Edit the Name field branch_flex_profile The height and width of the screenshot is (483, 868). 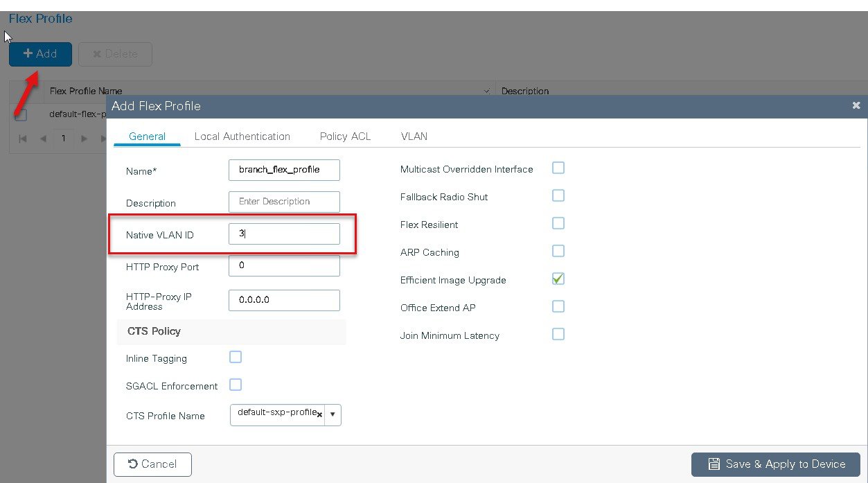click(284, 170)
